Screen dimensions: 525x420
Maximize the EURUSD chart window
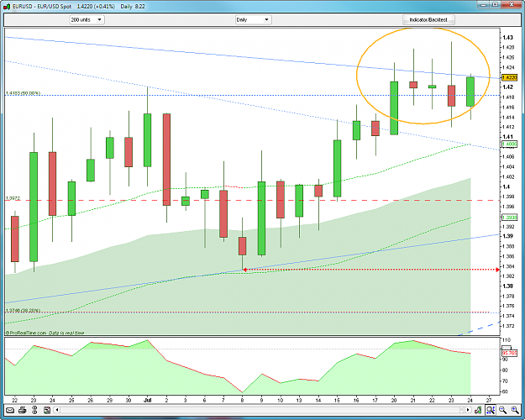point(496,5)
